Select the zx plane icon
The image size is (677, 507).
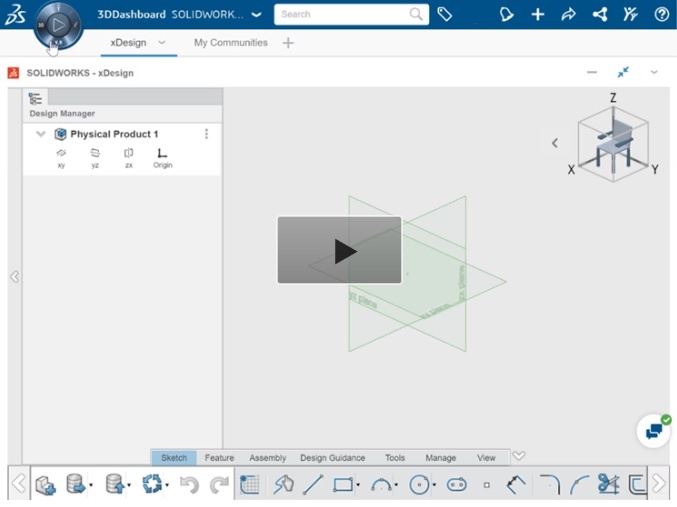coord(129,158)
